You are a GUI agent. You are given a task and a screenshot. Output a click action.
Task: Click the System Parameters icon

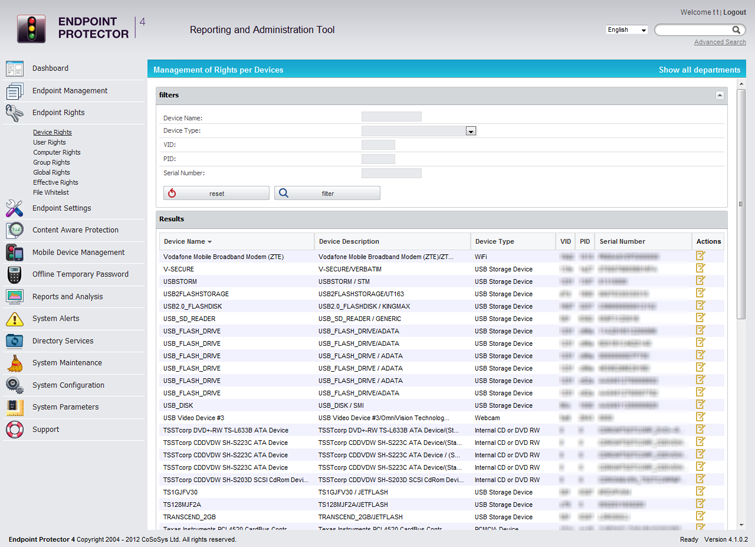pyautogui.click(x=14, y=407)
